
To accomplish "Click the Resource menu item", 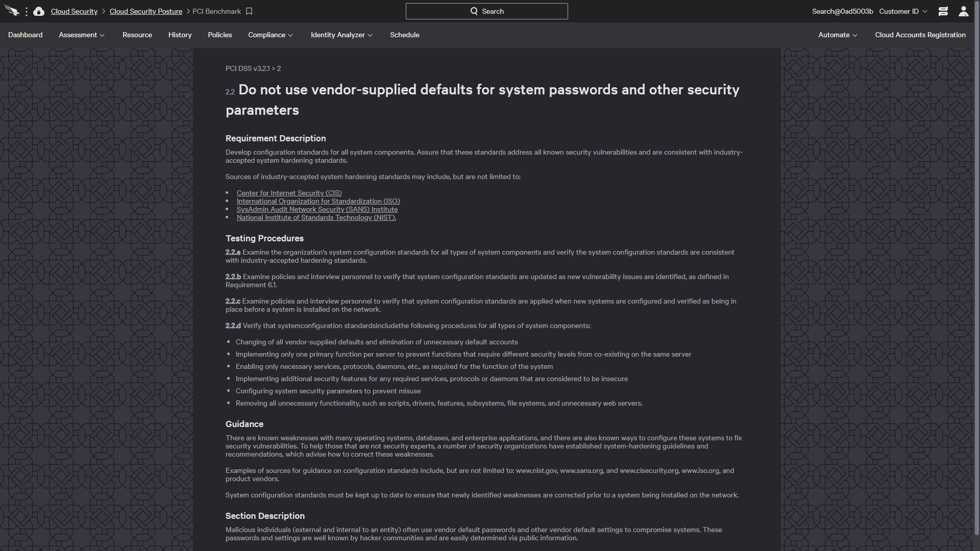I will point(137,35).
